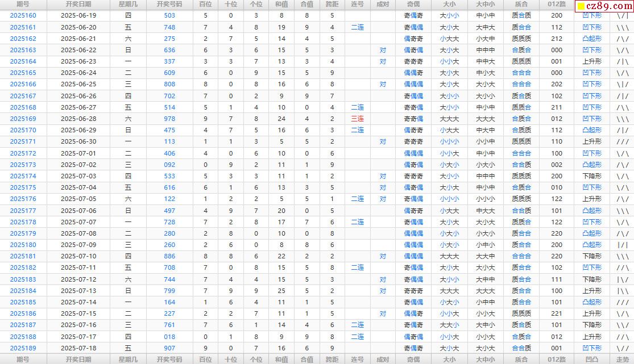This screenshot has width=634, height=364.
Task: Open period link 2025179
Action: point(23,233)
